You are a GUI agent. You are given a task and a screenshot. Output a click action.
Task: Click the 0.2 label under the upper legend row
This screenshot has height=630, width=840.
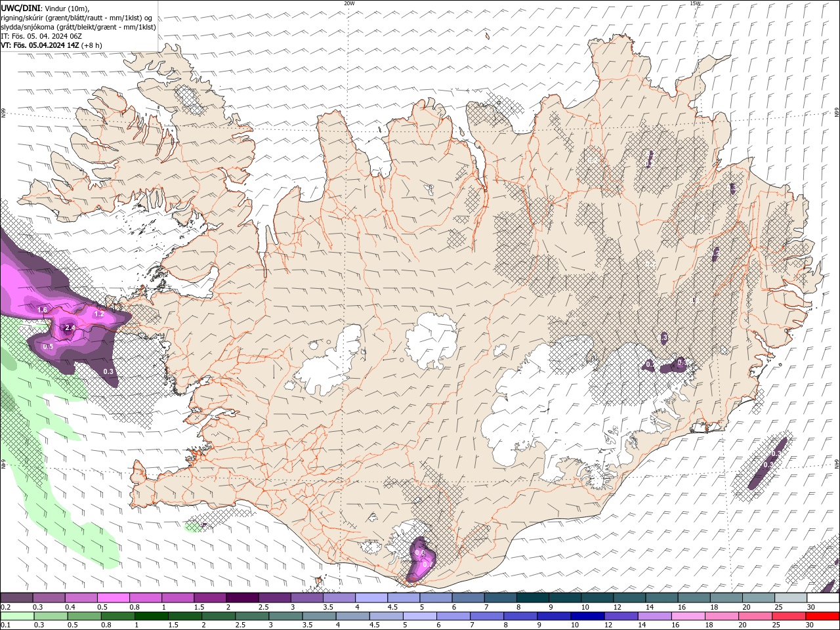[x=6, y=607]
